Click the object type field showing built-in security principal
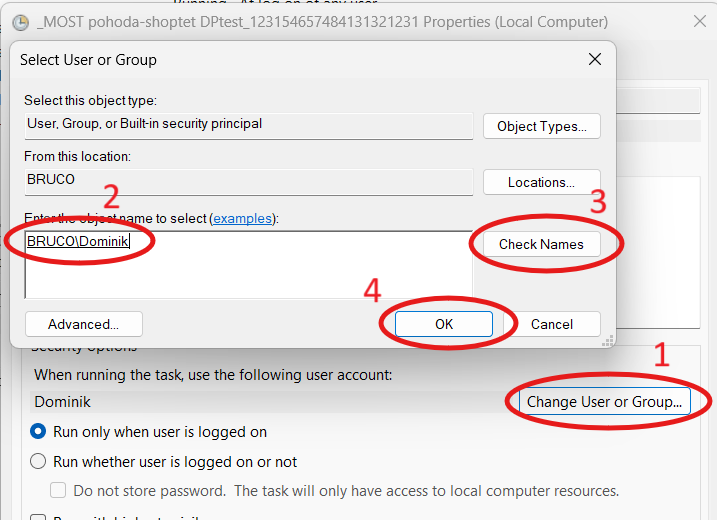This screenshot has width=717, height=520. (248, 124)
